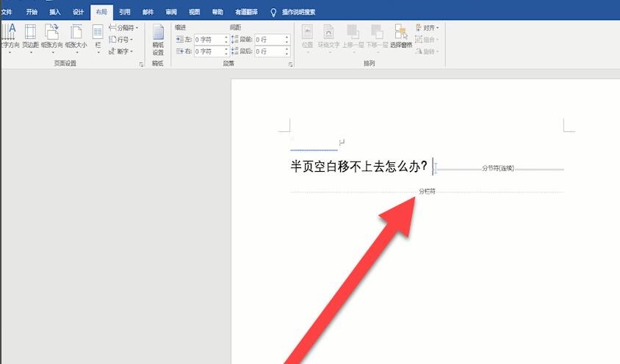Switch to the 插入 (Insert) tab
Image resolution: width=620 pixels, height=364 pixels.
point(54,12)
